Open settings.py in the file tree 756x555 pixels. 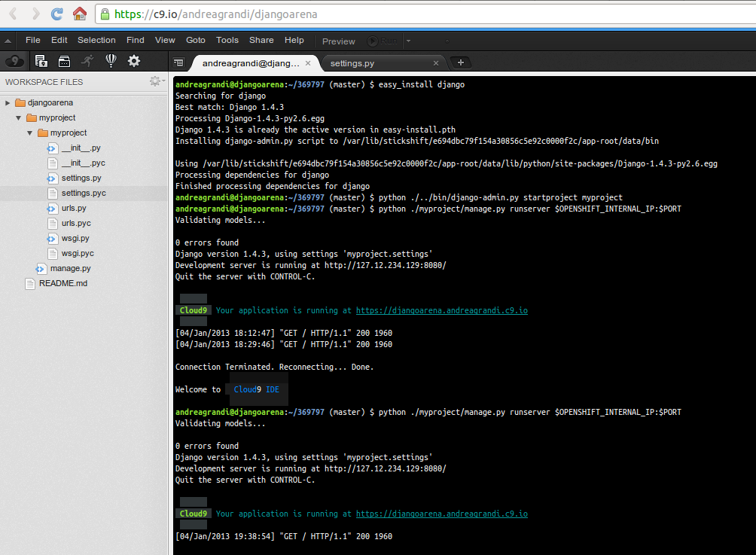click(81, 178)
